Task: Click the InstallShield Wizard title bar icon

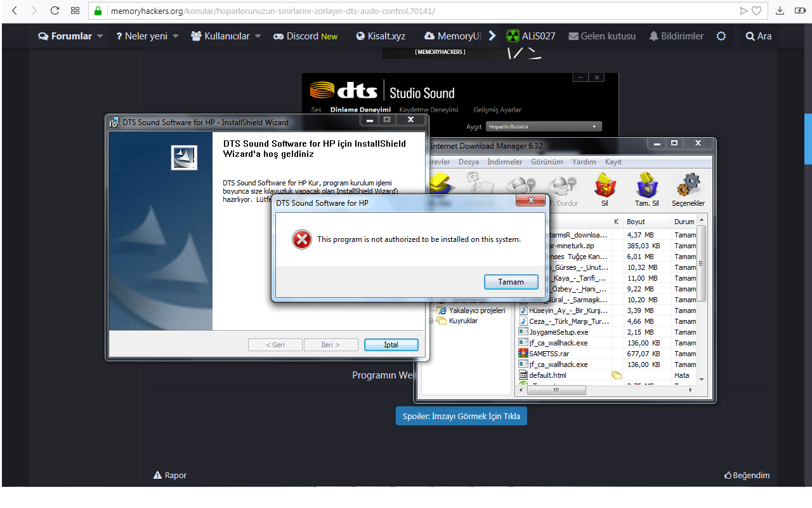Action: [x=114, y=122]
